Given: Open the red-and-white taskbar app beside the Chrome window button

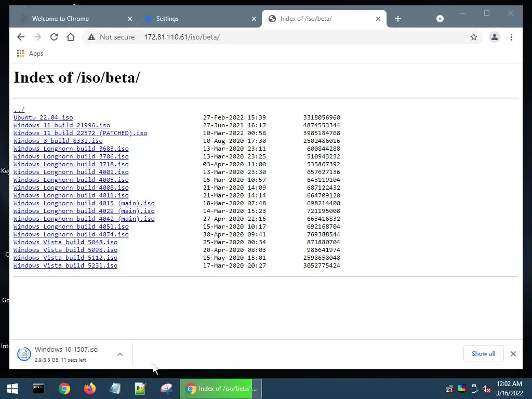Looking at the screenshot, I should 166,389.
